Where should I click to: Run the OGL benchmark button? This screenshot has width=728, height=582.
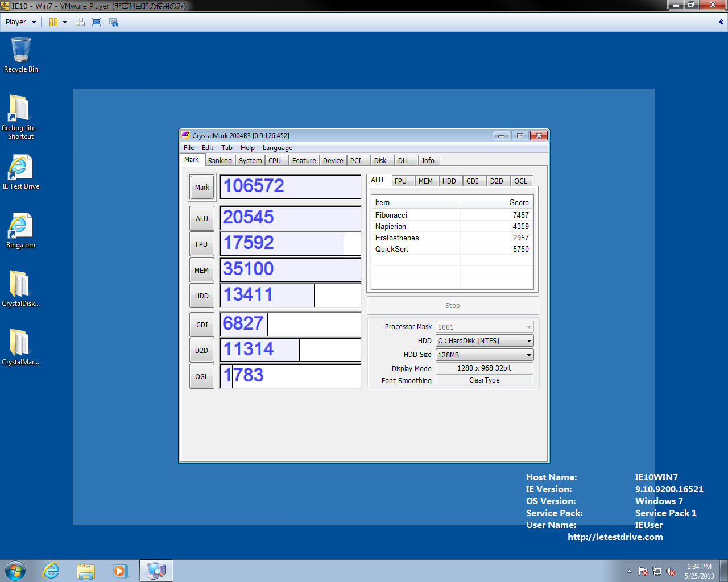[201, 377]
